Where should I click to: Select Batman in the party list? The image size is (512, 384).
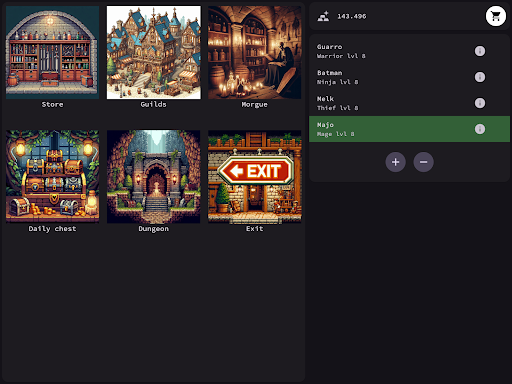click(x=409, y=77)
